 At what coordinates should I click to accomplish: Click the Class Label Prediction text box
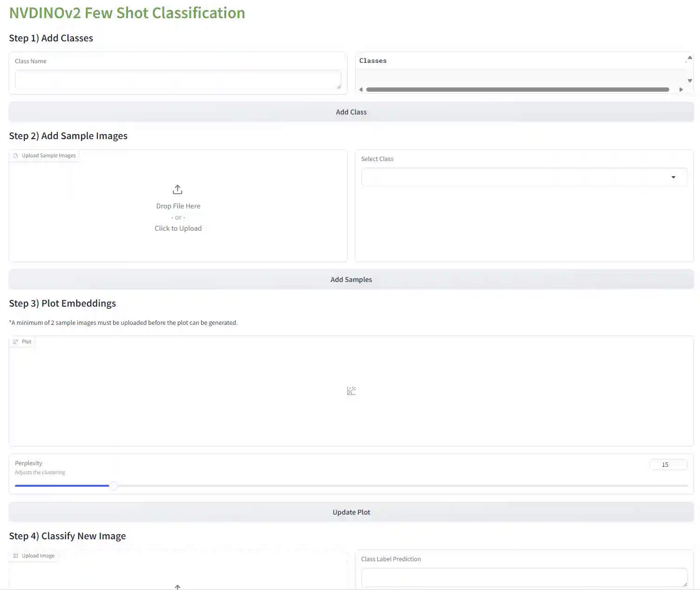(524, 577)
